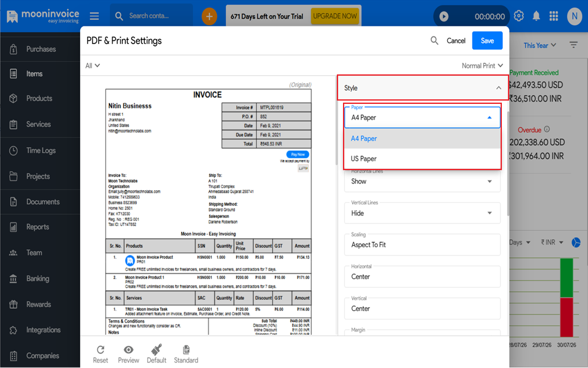Open the Vertical Lines dropdown
Screen dimensions: 588x368
click(x=422, y=213)
